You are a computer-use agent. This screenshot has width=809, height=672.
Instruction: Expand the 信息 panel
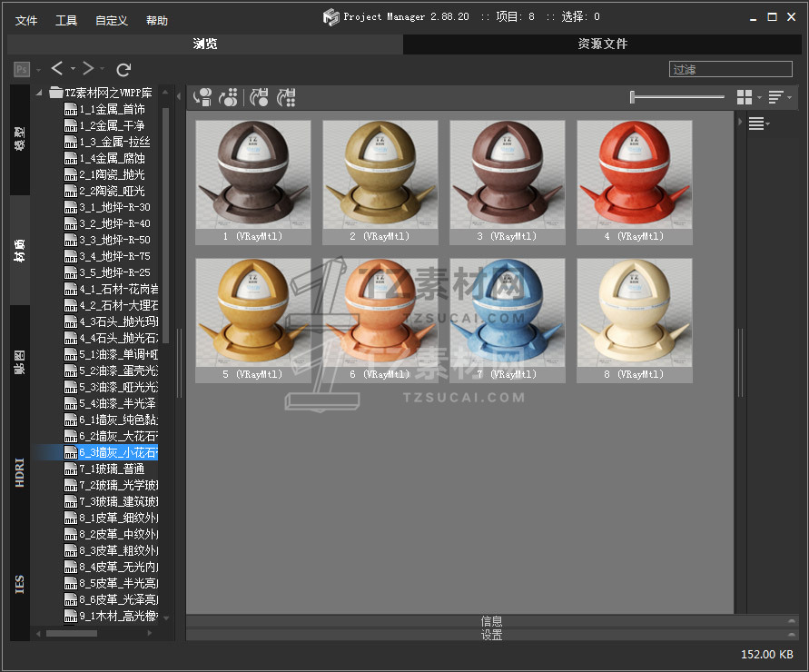pyautogui.click(x=491, y=621)
